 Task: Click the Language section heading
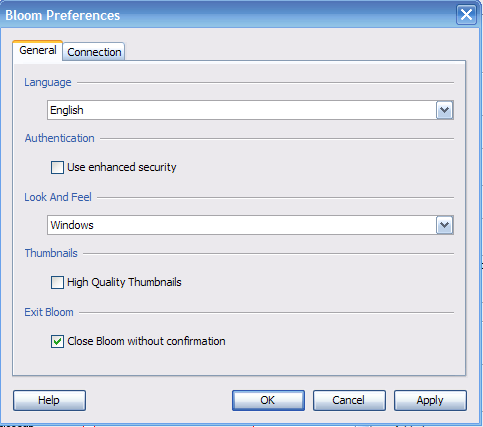[48, 82]
